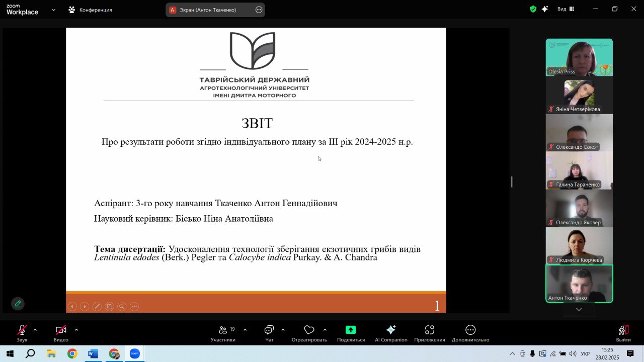The image size is (644, 362).
Task: Select Галина Тараненко video thumbnail
Action: [579, 170]
